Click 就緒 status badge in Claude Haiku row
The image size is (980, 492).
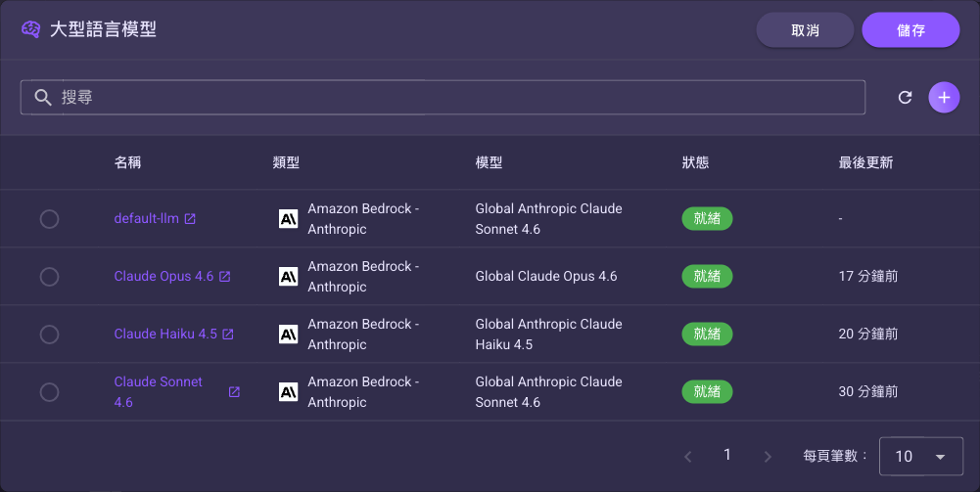pos(707,335)
